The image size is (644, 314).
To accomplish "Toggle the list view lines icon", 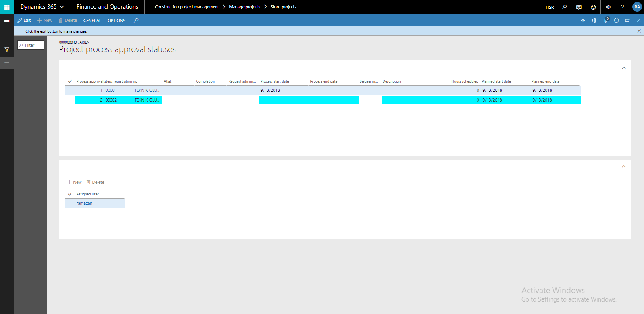I will click(x=7, y=63).
